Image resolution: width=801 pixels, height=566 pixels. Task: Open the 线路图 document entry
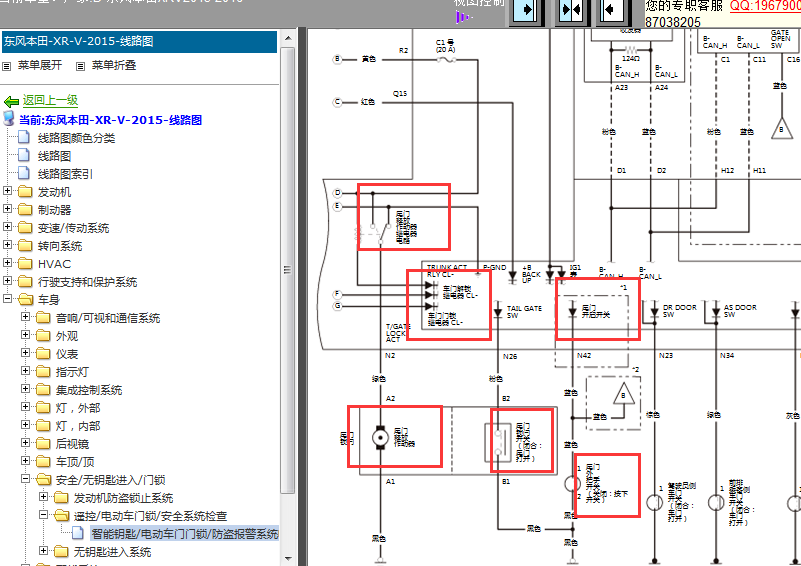click(54, 156)
